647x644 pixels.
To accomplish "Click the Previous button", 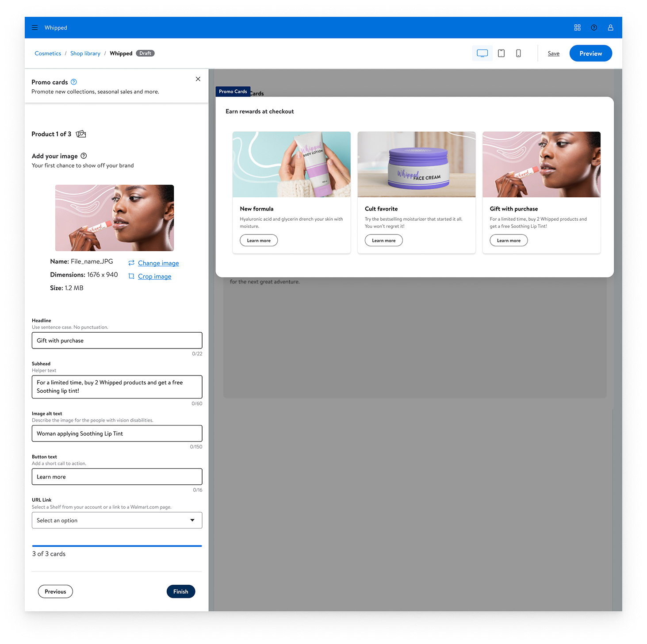I will [55, 591].
